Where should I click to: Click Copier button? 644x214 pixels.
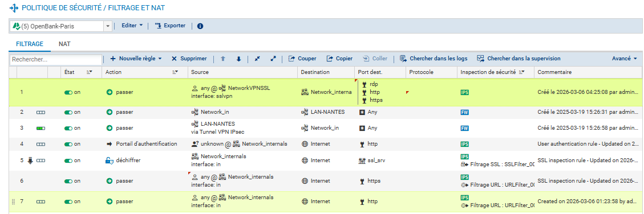pyautogui.click(x=339, y=59)
